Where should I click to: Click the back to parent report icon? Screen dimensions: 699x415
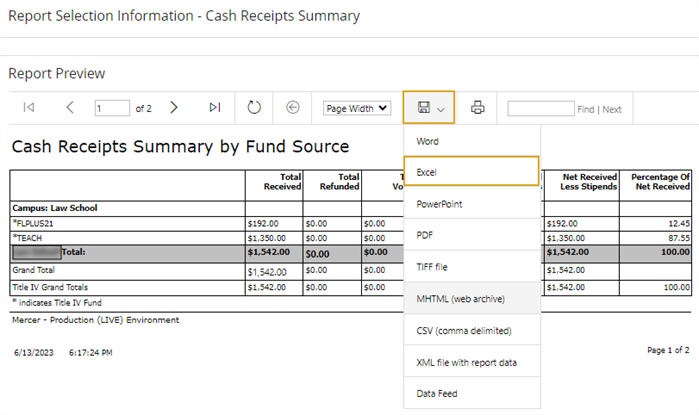293,108
